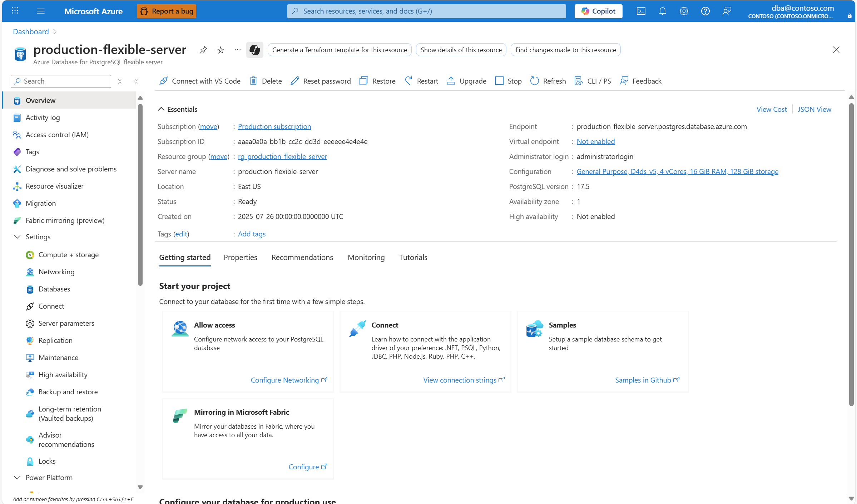Select Databases under Settings
The height and width of the screenshot is (504, 857).
(x=54, y=289)
